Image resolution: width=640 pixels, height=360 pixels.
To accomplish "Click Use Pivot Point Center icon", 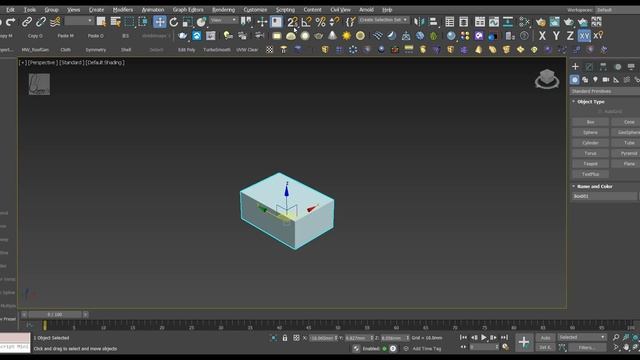I will coord(246,22).
